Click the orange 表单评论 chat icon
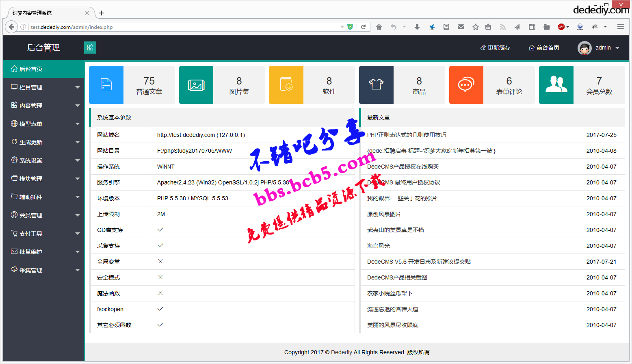 [466, 85]
